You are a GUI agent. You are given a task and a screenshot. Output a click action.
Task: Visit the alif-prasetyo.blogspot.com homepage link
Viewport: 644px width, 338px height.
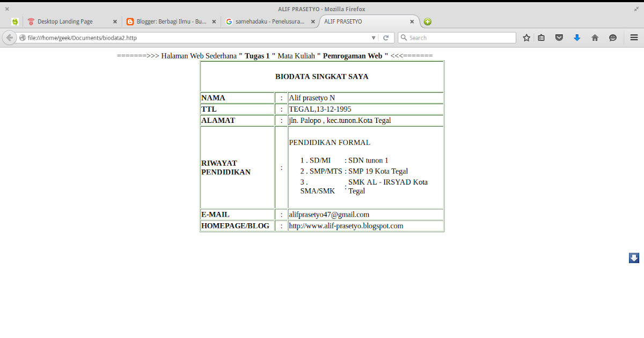click(345, 226)
